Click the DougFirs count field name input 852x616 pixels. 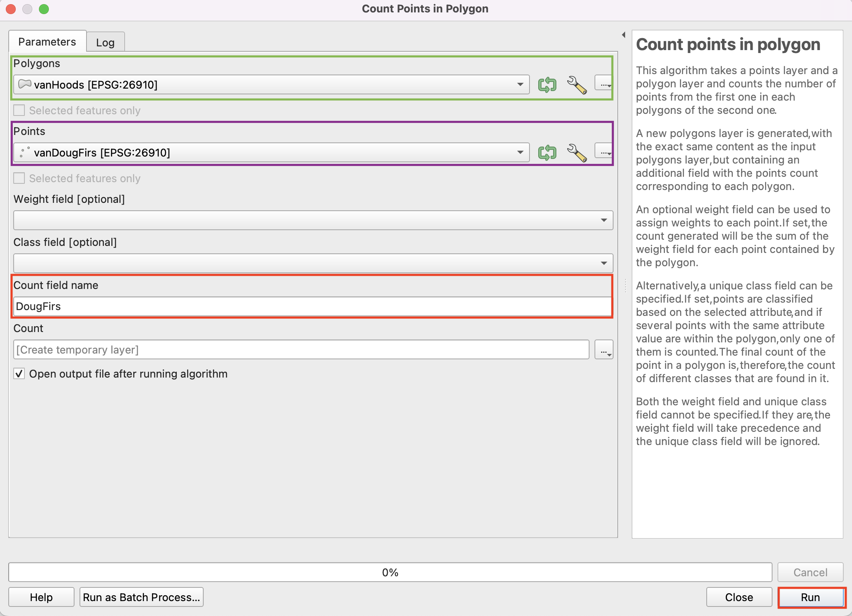pos(313,307)
